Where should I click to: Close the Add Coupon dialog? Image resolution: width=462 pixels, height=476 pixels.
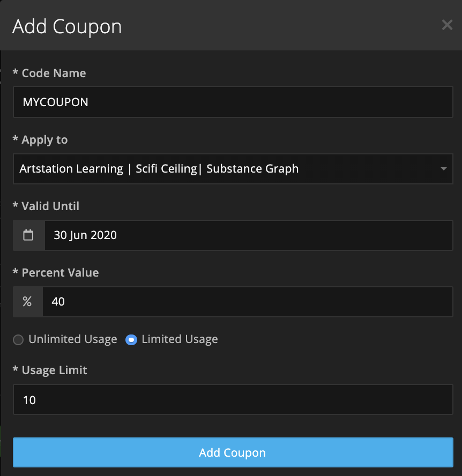[447, 25]
